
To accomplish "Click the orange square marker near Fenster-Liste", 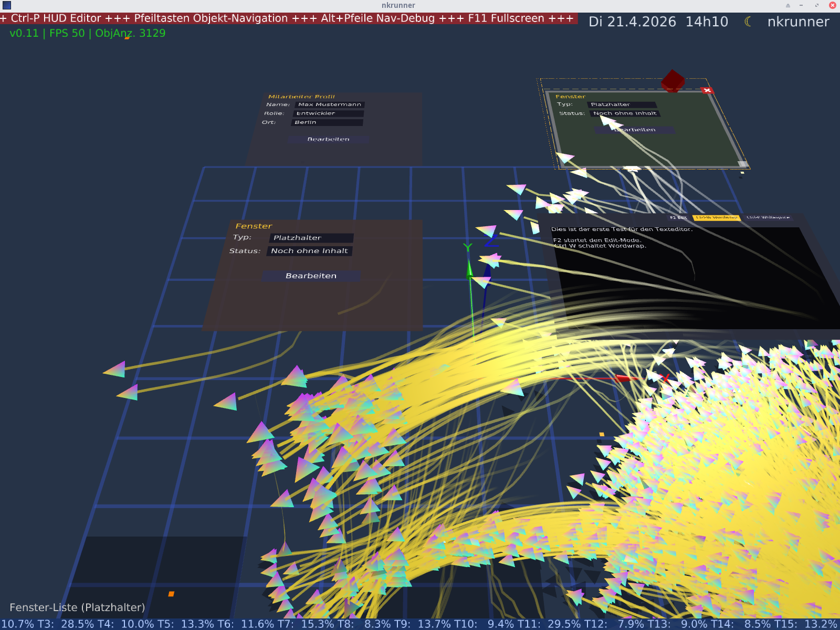I will pos(171,594).
